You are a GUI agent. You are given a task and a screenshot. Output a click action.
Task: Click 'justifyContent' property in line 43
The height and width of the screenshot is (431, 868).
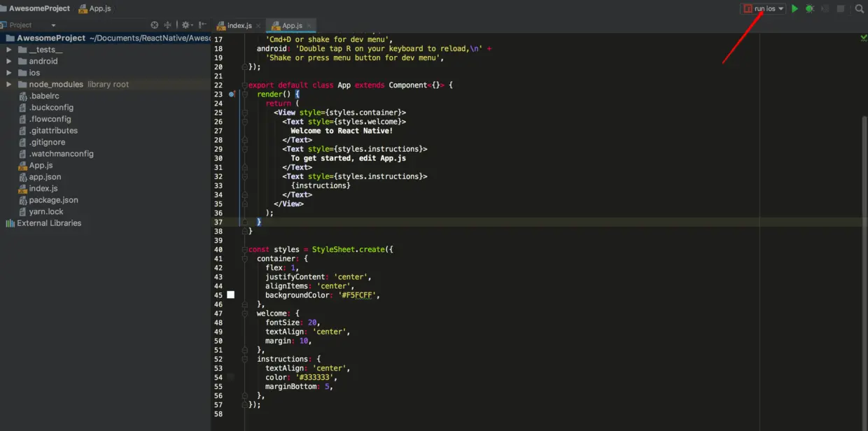pos(295,277)
